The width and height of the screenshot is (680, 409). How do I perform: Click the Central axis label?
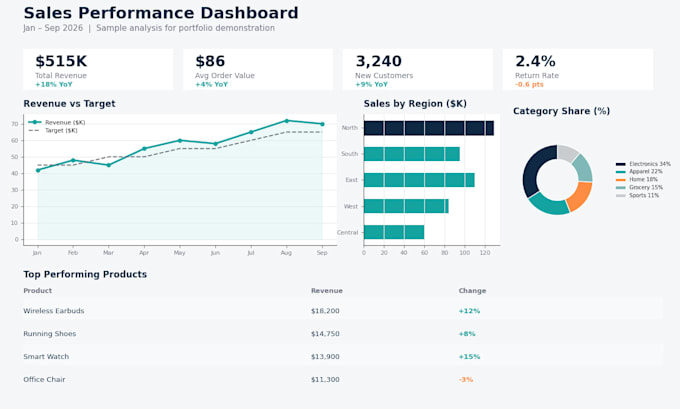coord(347,232)
